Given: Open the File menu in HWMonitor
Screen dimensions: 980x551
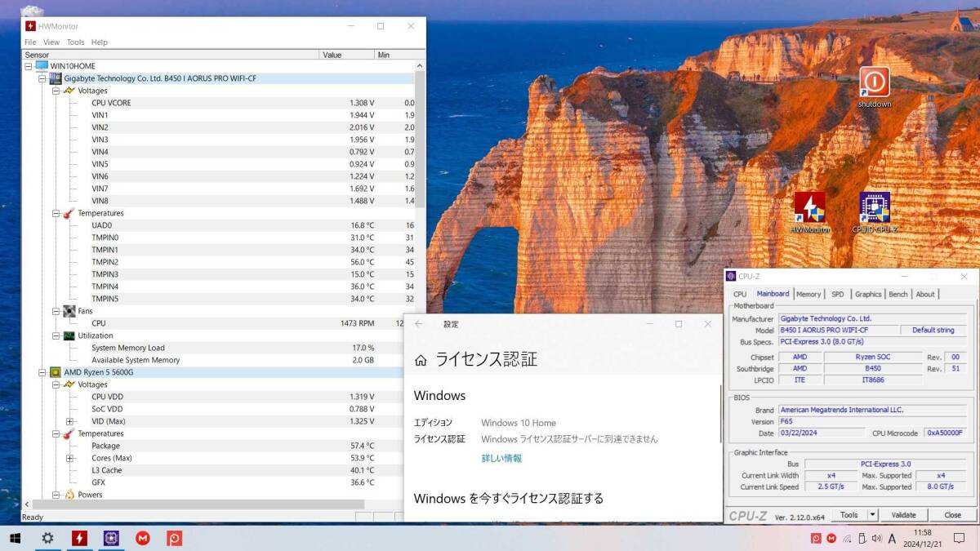Looking at the screenshot, I should tap(30, 42).
